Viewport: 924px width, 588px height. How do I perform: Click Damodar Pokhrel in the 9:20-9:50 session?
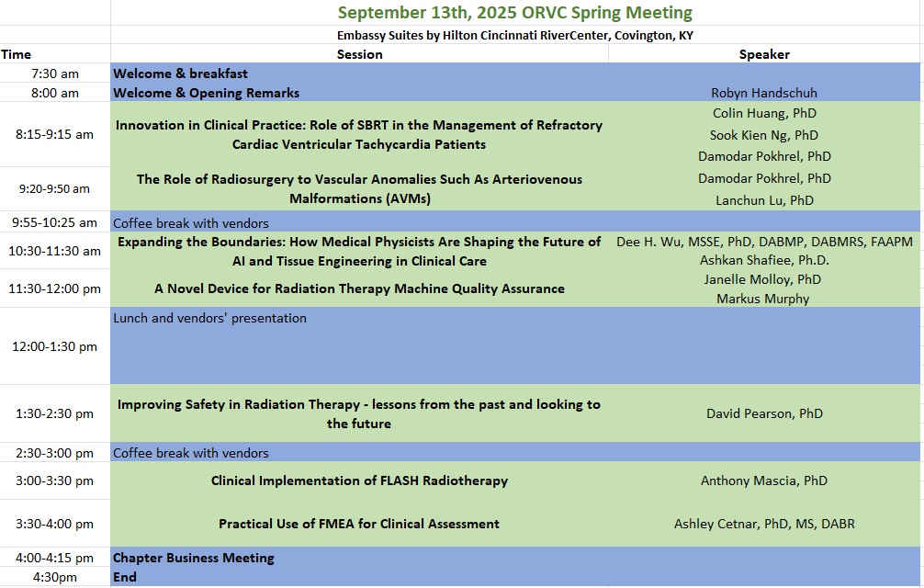(764, 178)
